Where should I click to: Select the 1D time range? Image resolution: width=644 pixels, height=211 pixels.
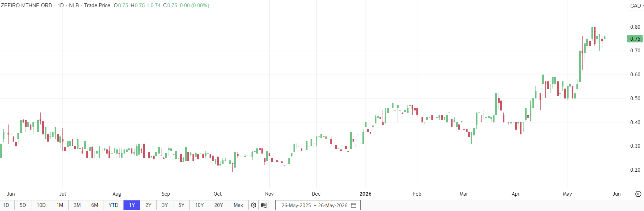(x=6, y=205)
